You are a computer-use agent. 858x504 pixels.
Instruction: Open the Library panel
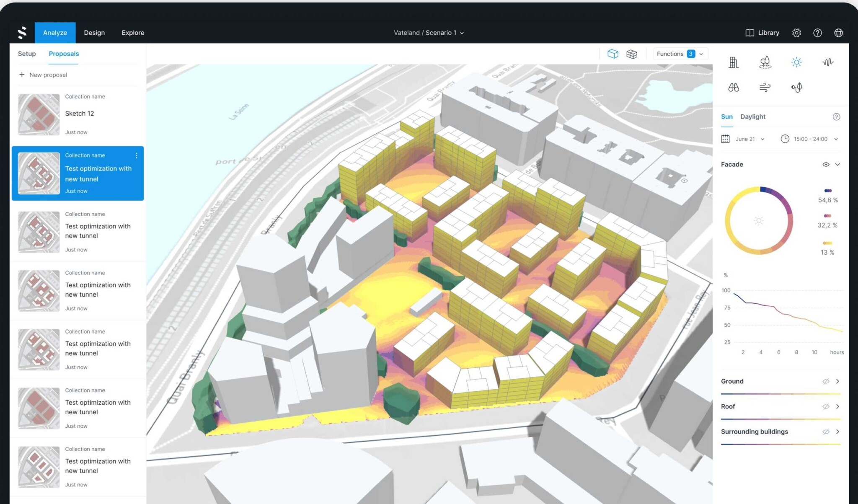coord(762,32)
